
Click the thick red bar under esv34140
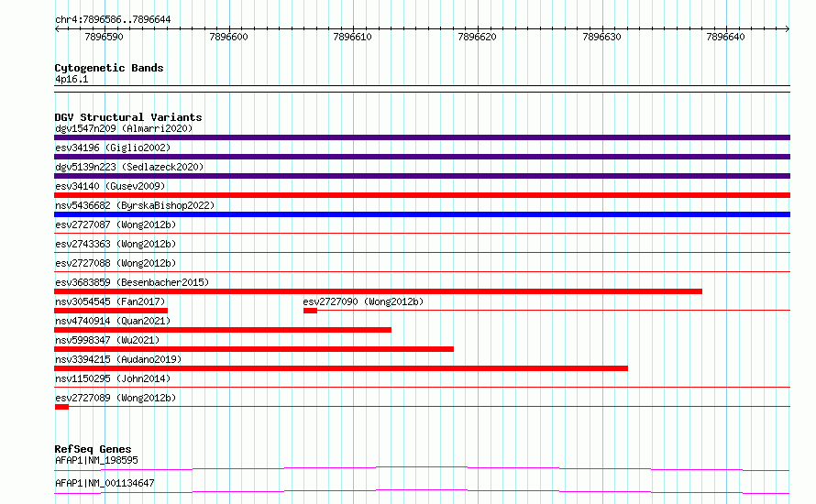pyautogui.click(x=422, y=195)
